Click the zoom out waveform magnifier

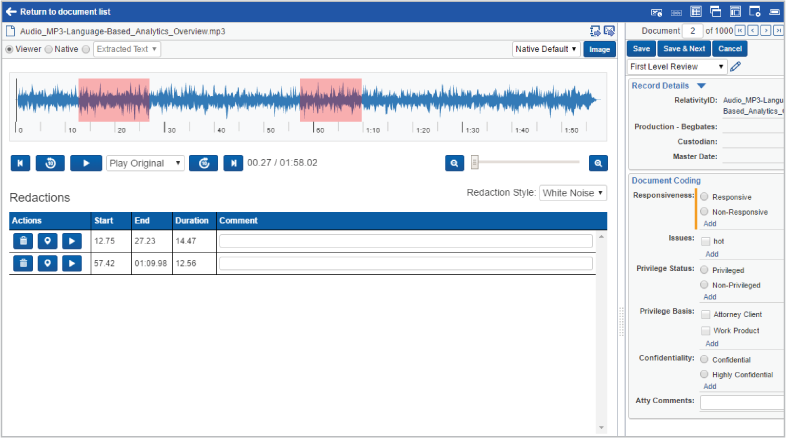tap(454, 163)
